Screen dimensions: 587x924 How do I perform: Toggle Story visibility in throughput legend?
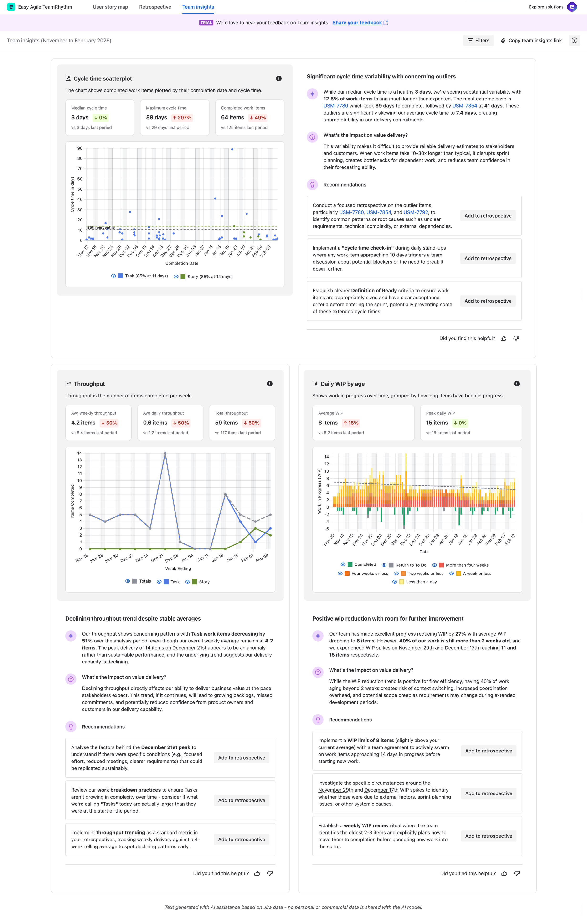click(187, 582)
